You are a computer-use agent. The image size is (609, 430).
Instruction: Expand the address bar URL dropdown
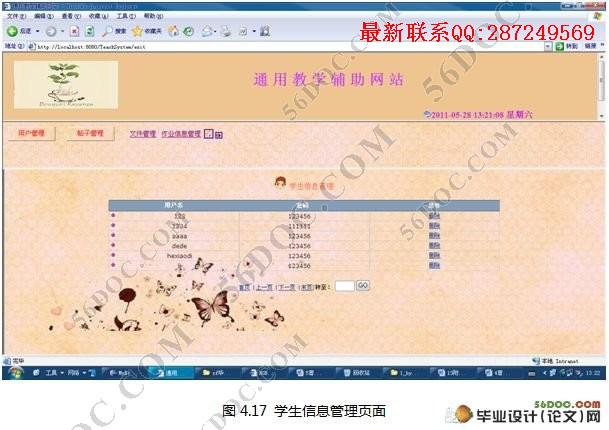(x=548, y=47)
